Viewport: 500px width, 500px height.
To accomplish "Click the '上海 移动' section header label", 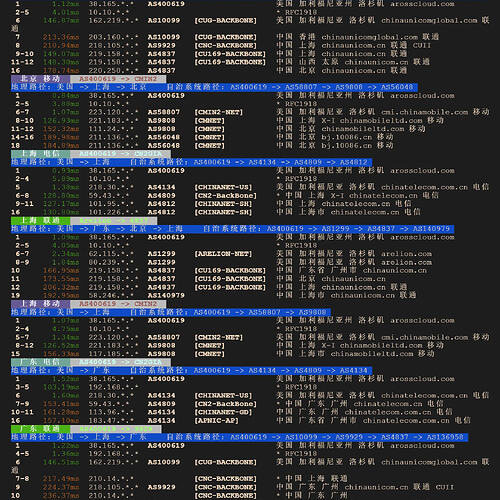I will 40,304.
